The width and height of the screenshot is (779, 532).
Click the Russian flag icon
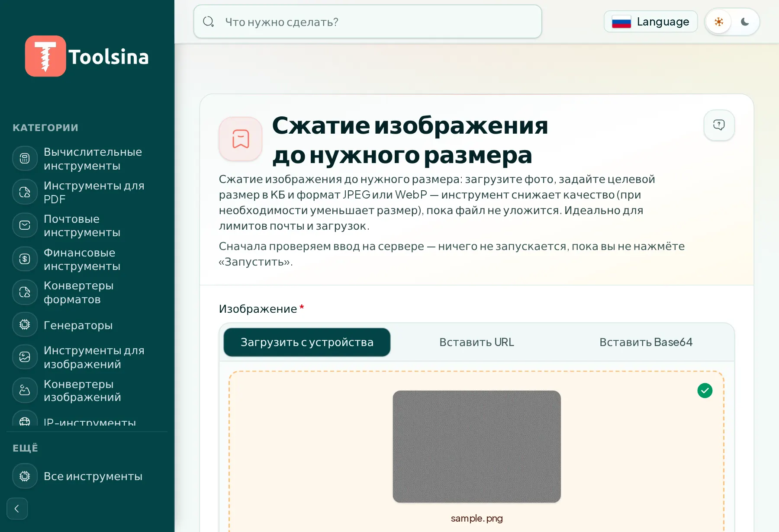[621, 22]
